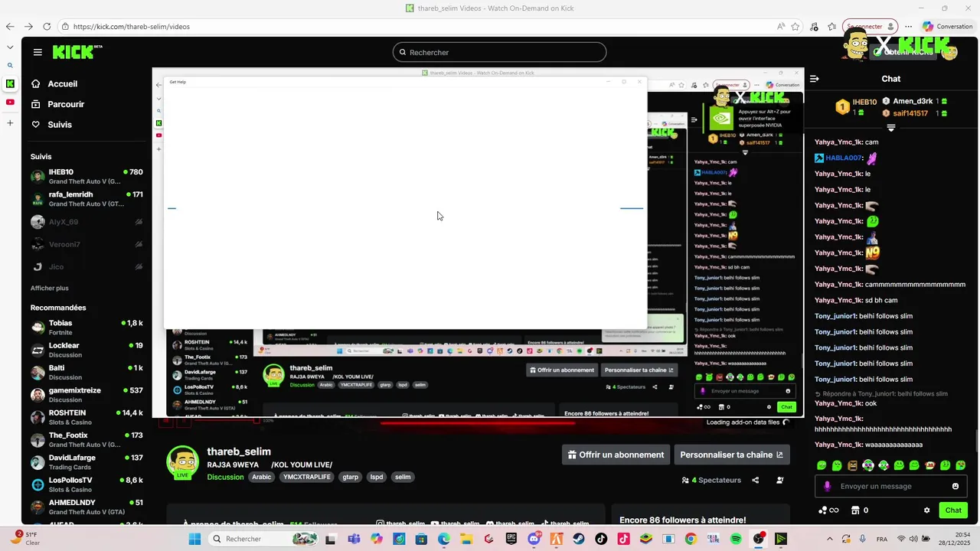Select the selim tag
Image resolution: width=980 pixels, height=551 pixels.
403,477
